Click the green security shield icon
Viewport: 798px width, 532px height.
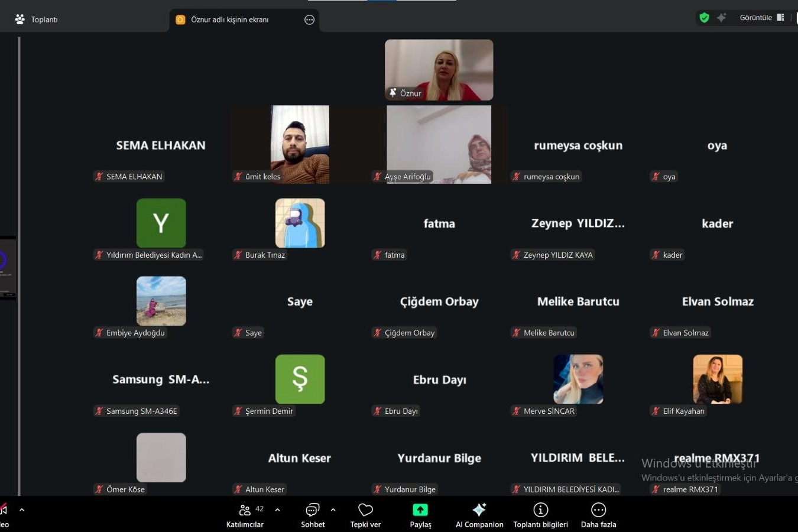pos(704,18)
